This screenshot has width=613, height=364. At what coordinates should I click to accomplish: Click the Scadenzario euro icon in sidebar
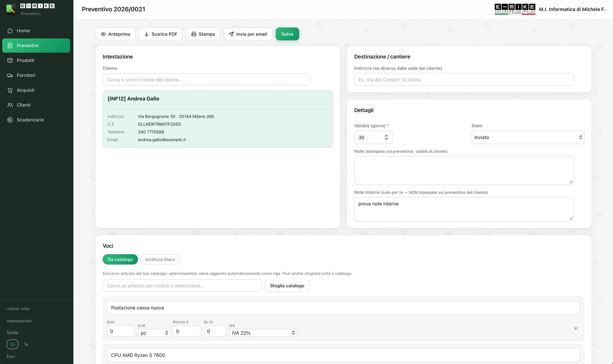coord(10,120)
